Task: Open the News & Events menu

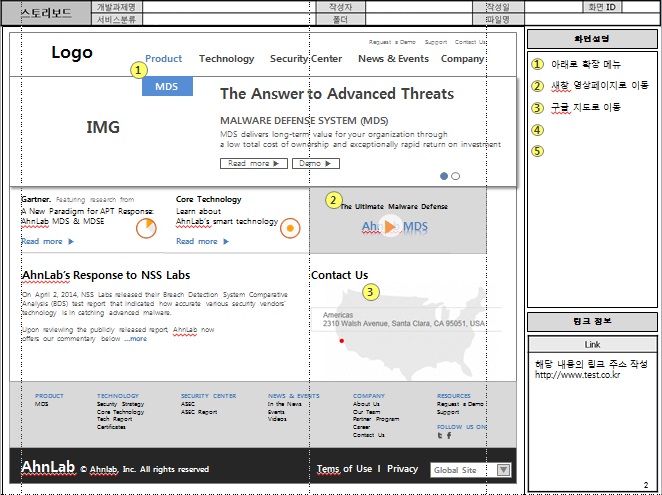Action: click(x=393, y=59)
